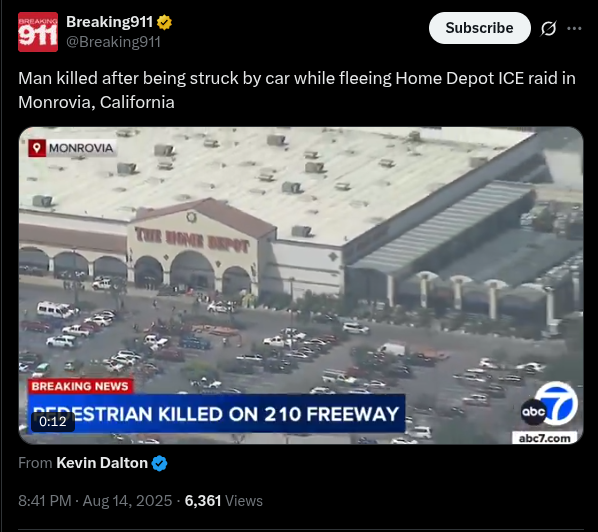Open Kevin Dalton's profile link

102,463
